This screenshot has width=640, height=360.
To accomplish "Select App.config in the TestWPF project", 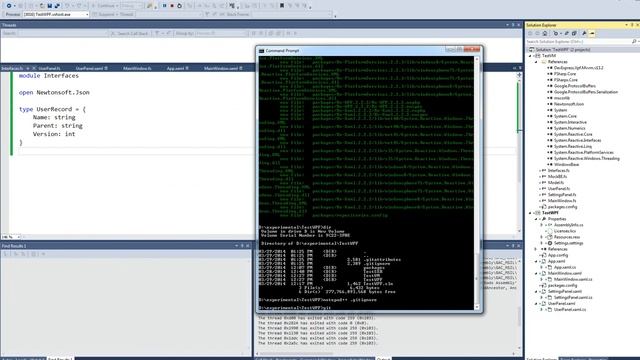I will tap(558, 255).
